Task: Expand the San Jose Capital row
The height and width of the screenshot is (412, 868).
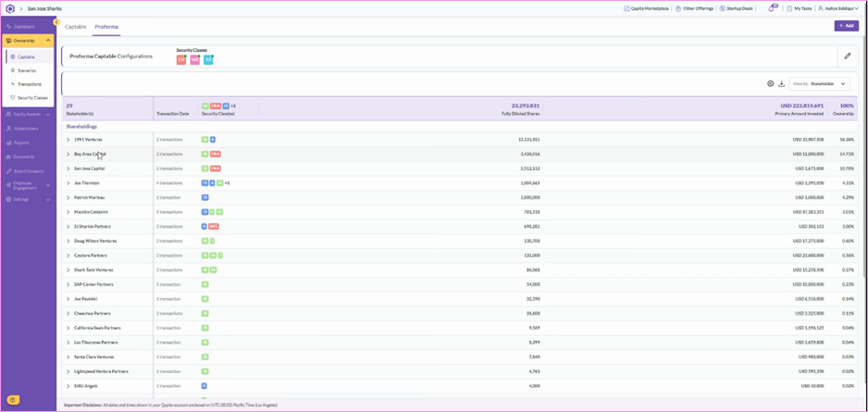Action: [68, 169]
